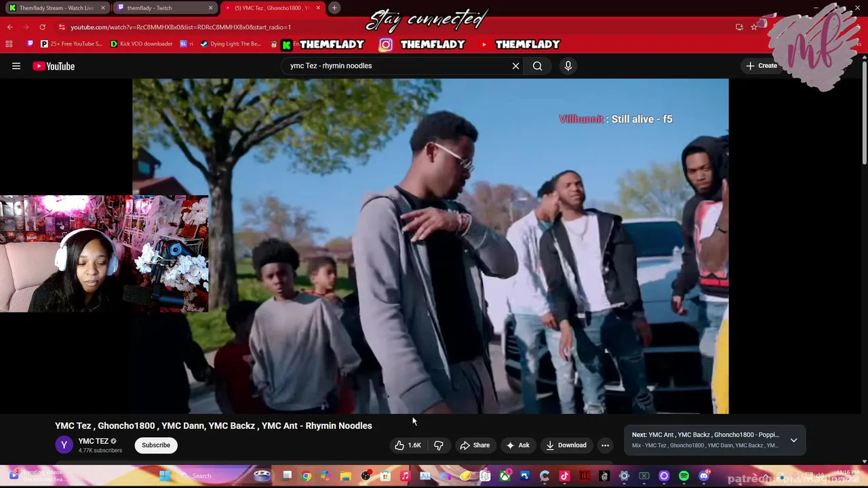Reload the YouTube page
Screen dimensions: 868x488
[x=42, y=27]
